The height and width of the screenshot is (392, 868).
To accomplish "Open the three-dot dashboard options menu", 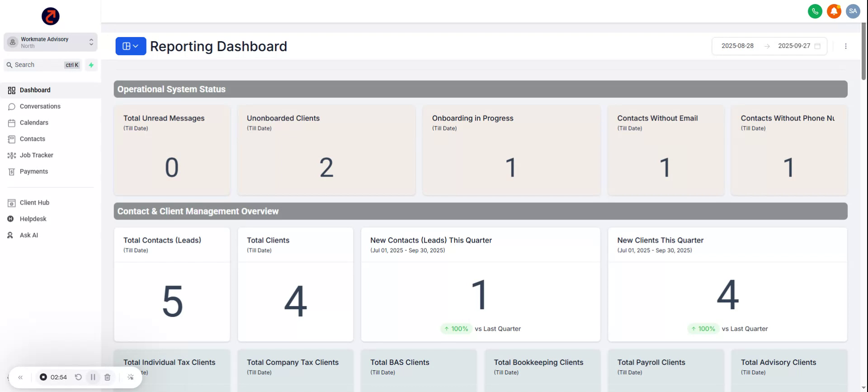I will [845, 46].
